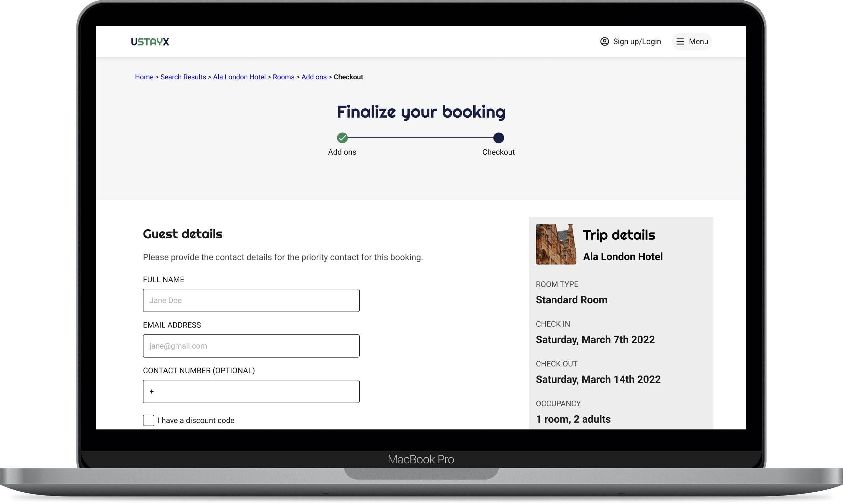Click the user profile icon
The image size is (843, 504).
[604, 41]
